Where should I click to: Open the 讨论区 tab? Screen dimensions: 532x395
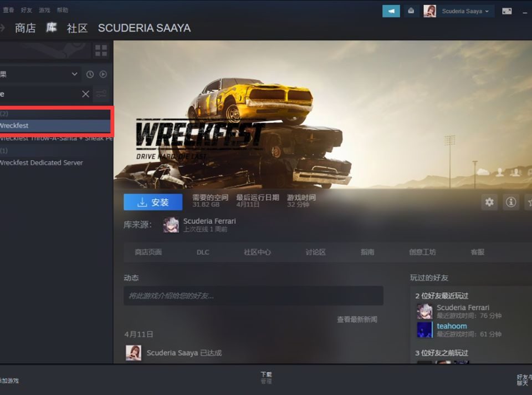315,252
